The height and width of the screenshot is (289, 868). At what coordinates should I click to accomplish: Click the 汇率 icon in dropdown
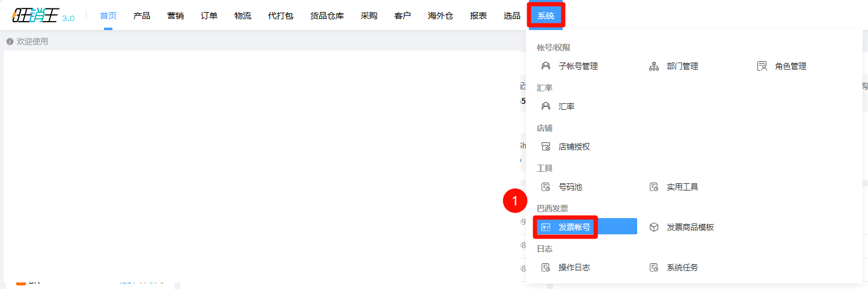point(546,106)
